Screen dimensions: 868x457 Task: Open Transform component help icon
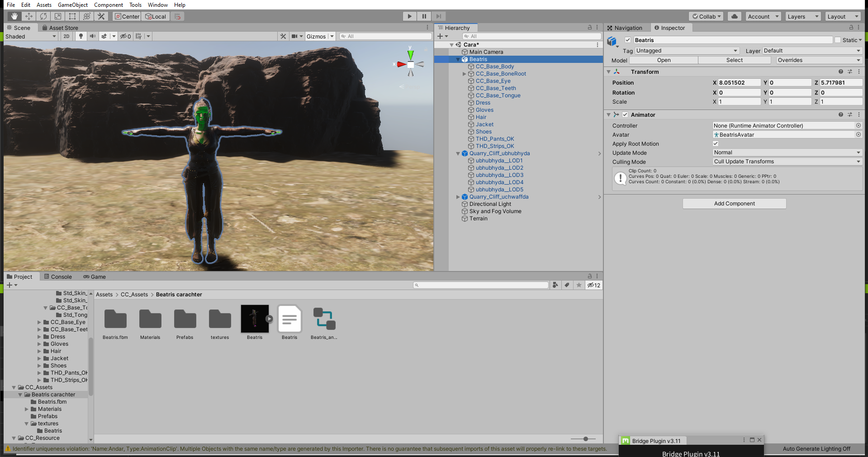841,71
